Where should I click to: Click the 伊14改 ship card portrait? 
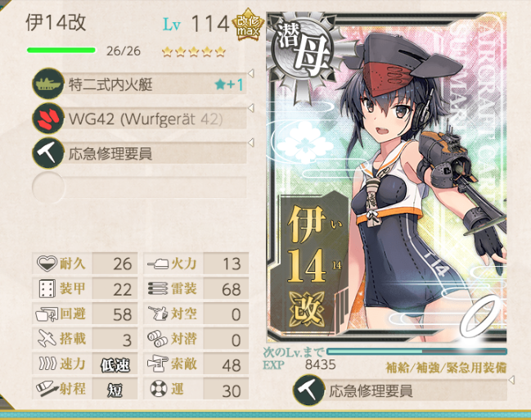click(387, 178)
